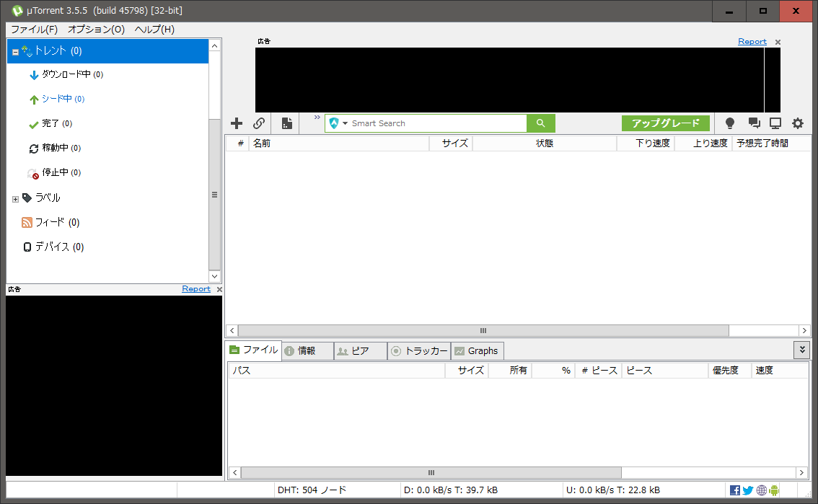
Task: Click the Add Torrent from URL link icon
Action: point(259,123)
